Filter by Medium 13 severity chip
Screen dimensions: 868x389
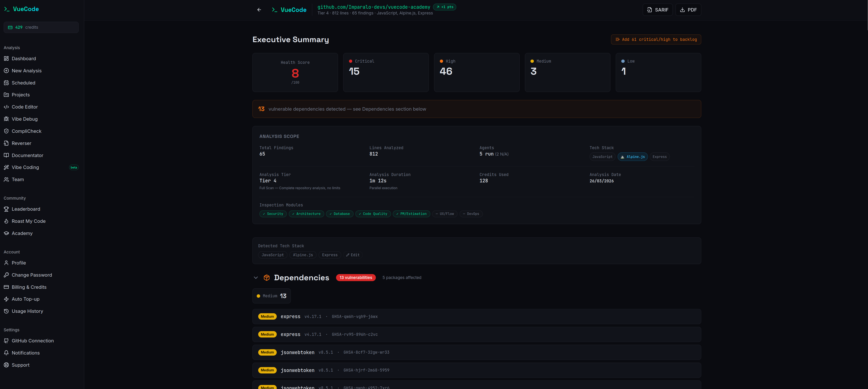click(x=271, y=296)
